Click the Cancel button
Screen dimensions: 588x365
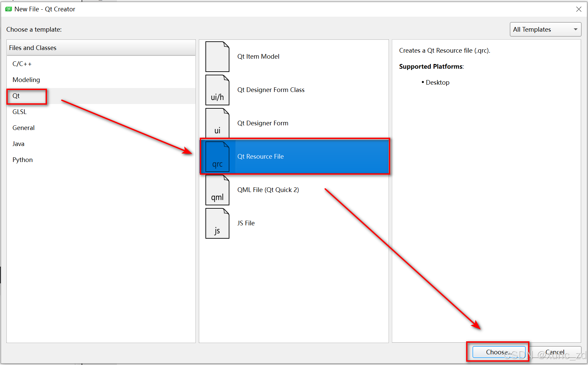555,352
